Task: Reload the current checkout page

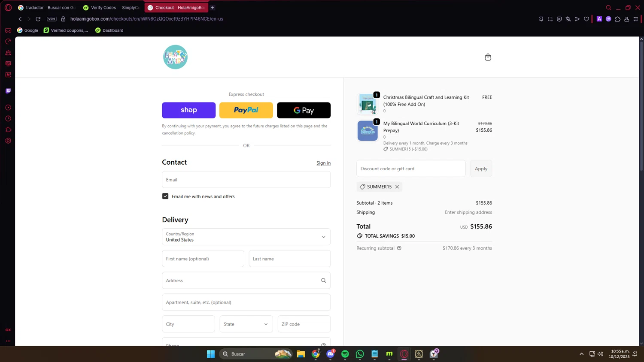Action: pos(38,19)
